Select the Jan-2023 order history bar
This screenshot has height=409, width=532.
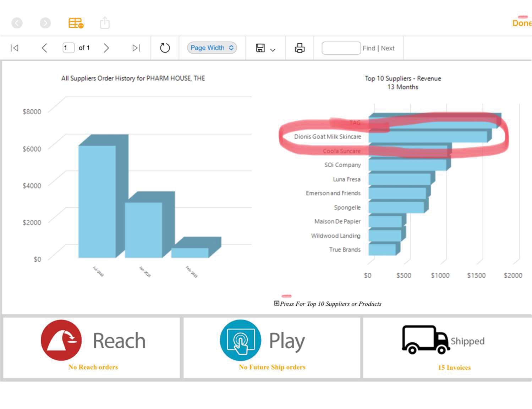point(143,230)
